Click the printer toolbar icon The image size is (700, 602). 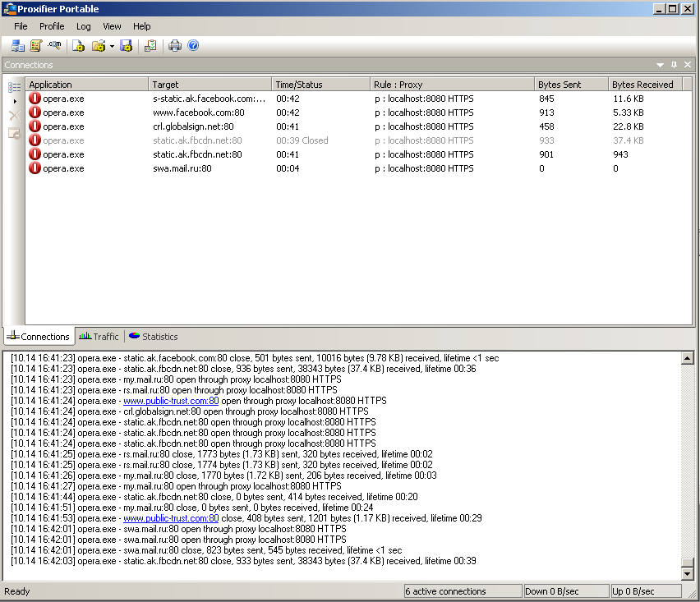tap(174, 45)
